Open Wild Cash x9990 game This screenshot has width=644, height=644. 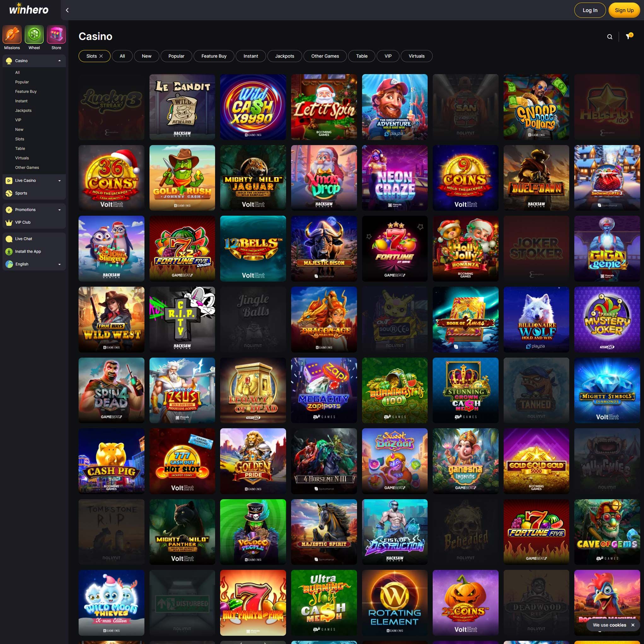pyautogui.click(x=253, y=107)
